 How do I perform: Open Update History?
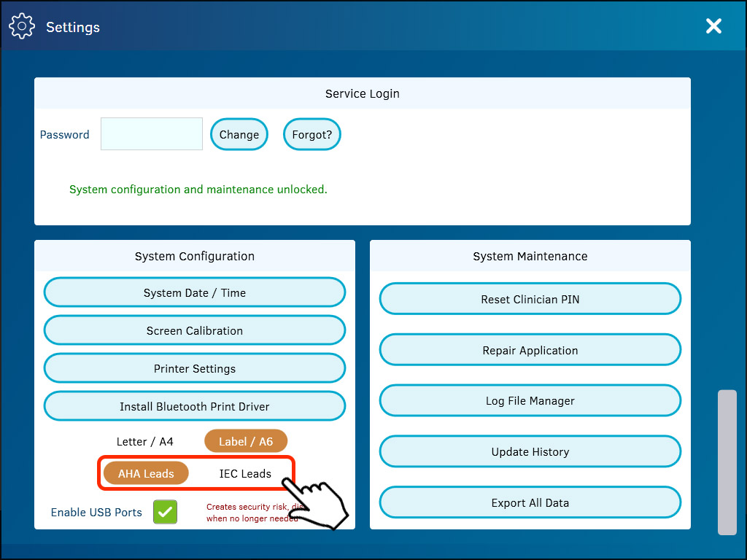pyautogui.click(x=530, y=452)
